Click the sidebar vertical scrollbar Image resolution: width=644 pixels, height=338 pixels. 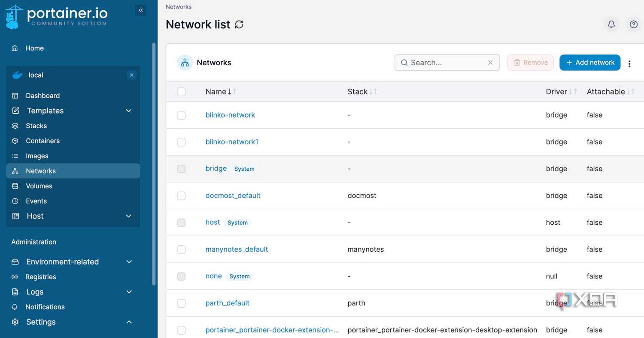[x=154, y=163]
